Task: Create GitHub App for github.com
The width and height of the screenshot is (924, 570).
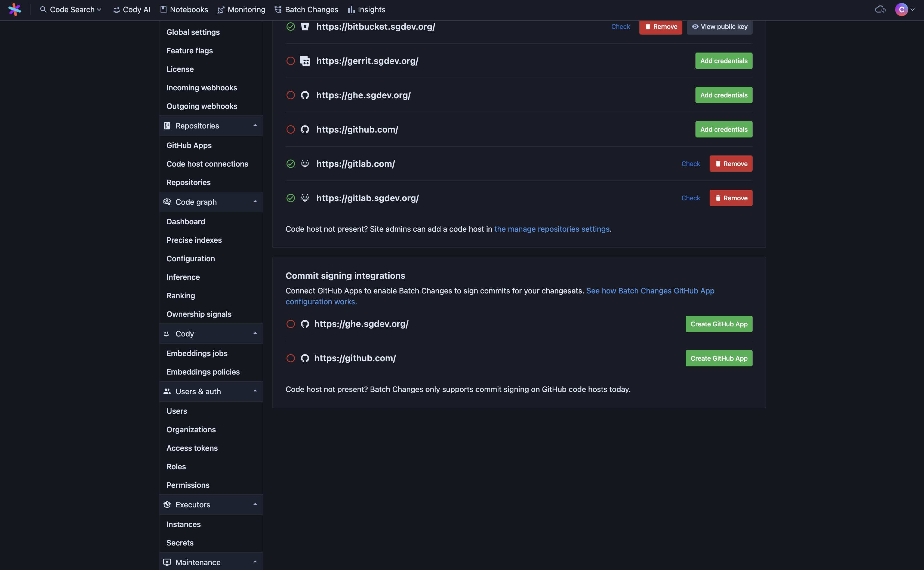Action: pyautogui.click(x=719, y=358)
